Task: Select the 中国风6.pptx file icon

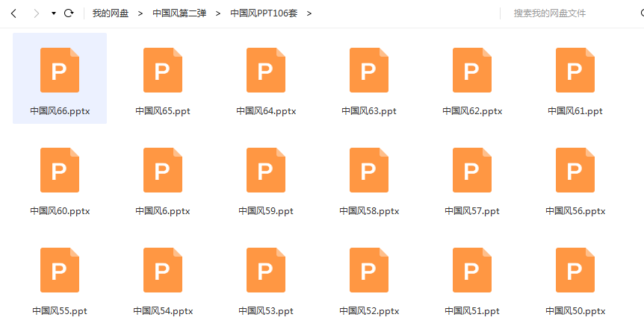Action: pos(163,170)
